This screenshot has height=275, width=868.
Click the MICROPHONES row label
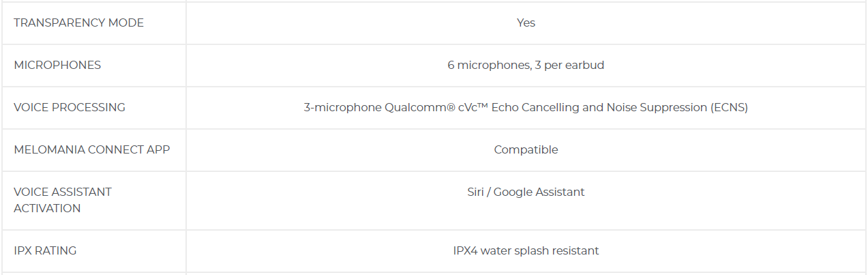pos(57,65)
